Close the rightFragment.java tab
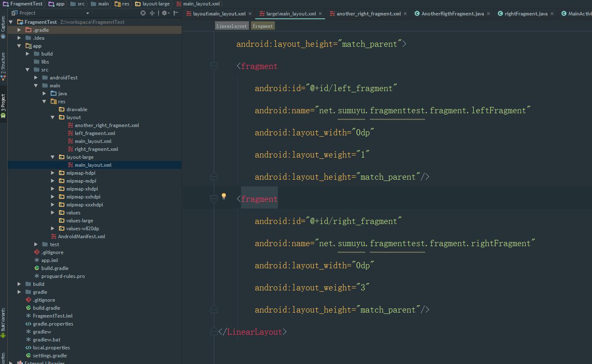This screenshot has height=364, width=592. (552, 14)
